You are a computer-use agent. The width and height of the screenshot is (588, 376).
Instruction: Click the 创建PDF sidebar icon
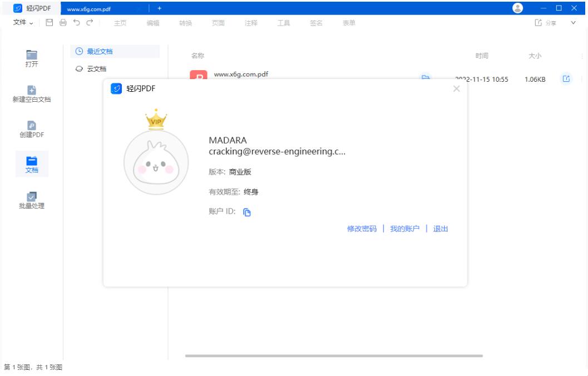[x=32, y=129]
